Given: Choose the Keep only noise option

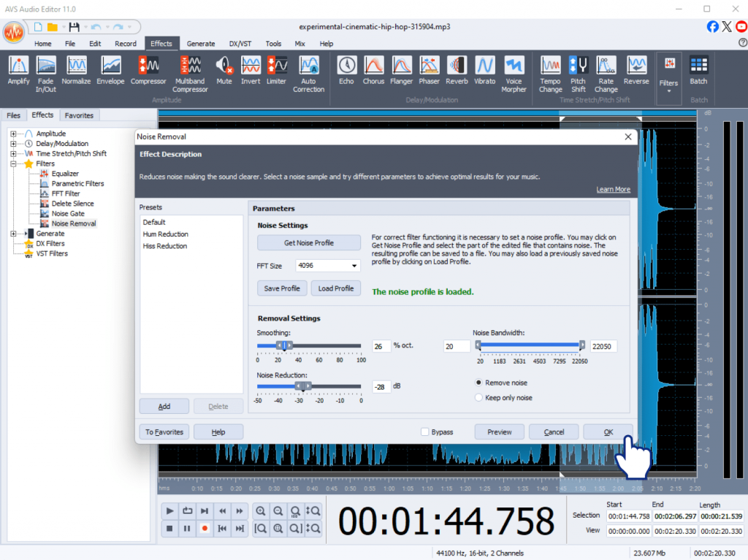Looking at the screenshot, I should click(479, 398).
